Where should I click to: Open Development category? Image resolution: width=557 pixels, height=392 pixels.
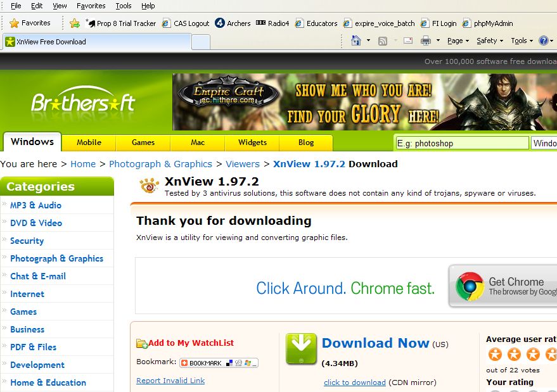click(37, 365)
